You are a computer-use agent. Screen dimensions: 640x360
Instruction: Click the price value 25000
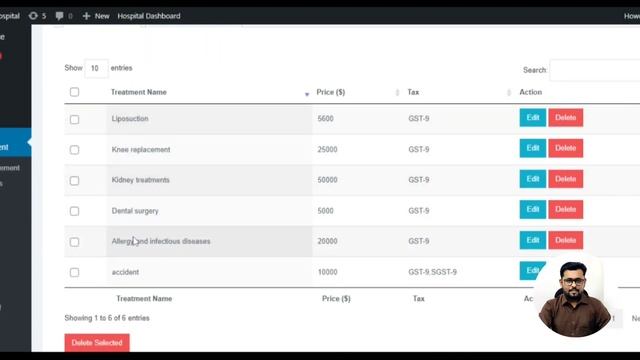click(x=327, y=149)
